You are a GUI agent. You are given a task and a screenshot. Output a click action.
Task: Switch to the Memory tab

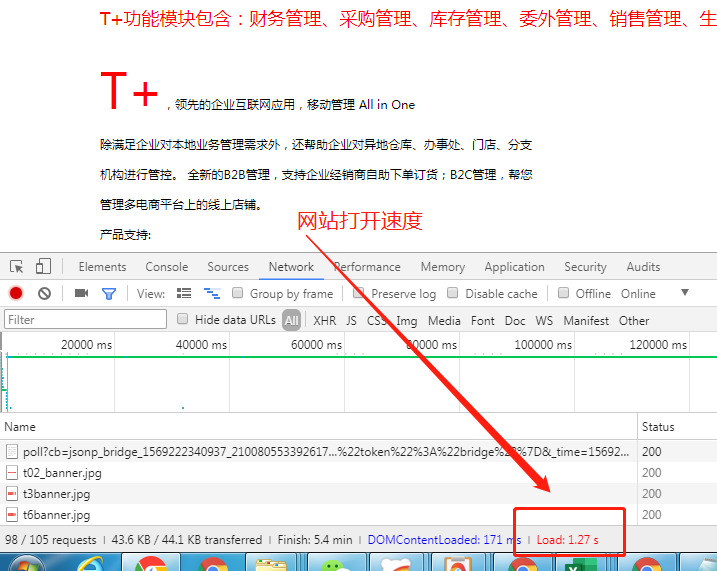point(443,267)
